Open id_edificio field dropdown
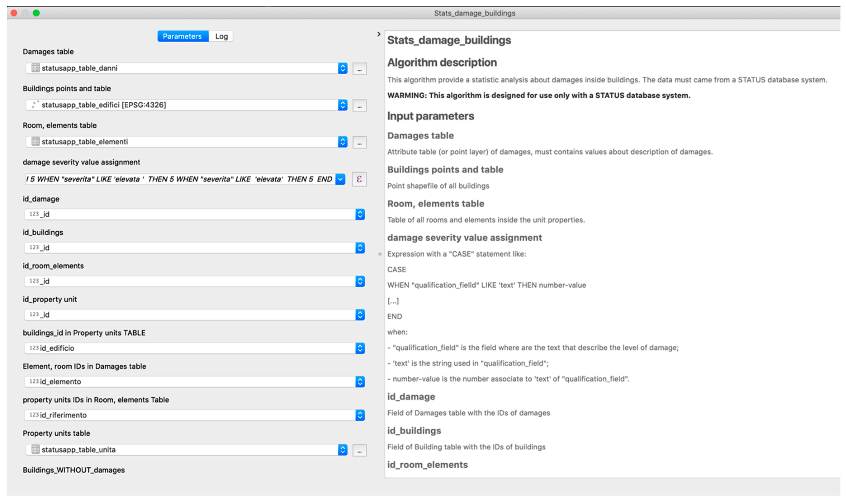The height and width of the screenshot is (504, 846). (360, 348)
